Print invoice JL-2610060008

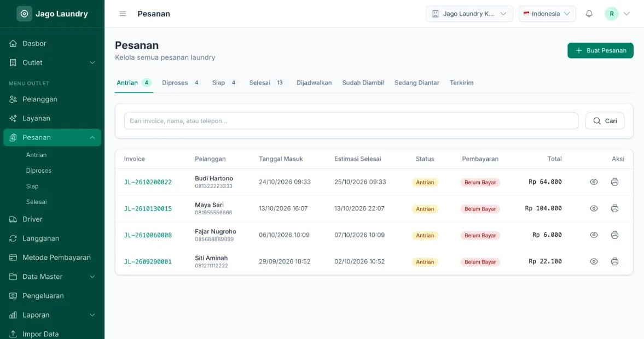pyautogui.click(x=614, y=235)
